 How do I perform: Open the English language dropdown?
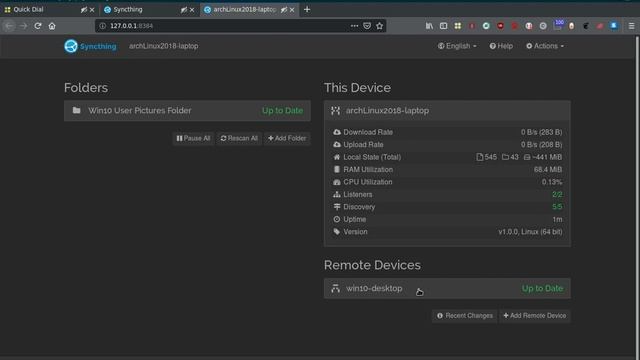[x=457, y=46]
